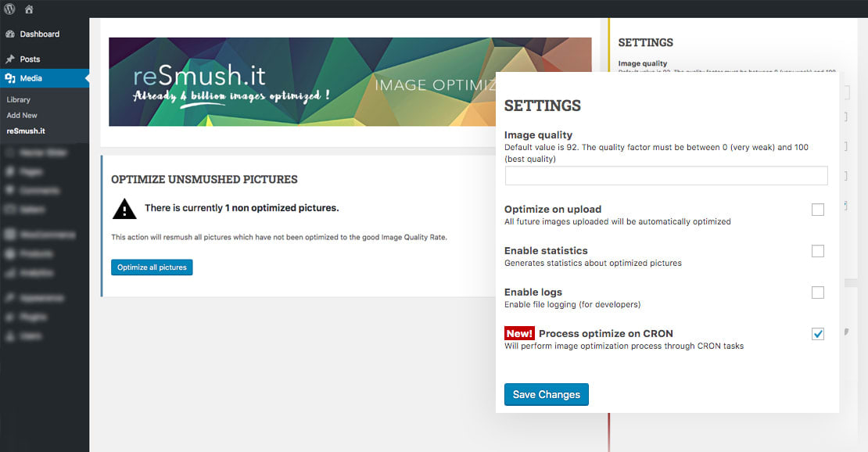The height and width of the screenshot is (452, 868).
Task: Click the warning triangle icon
Action: [124, 209]
